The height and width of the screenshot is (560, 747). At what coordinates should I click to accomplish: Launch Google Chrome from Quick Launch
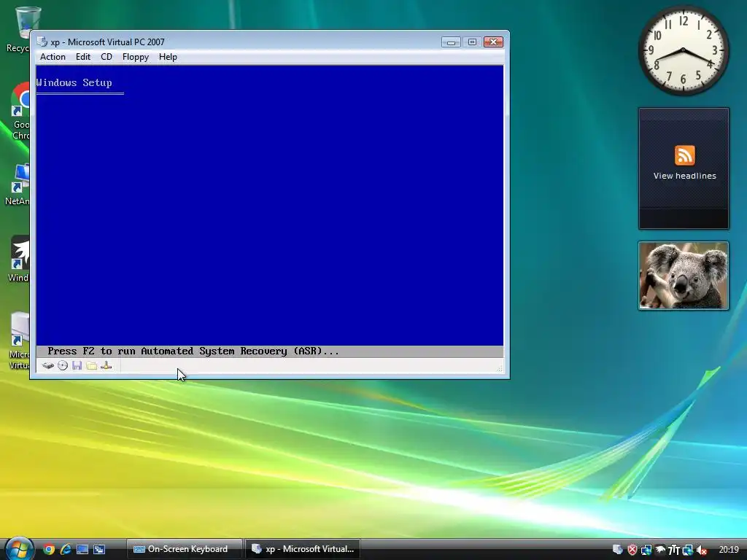click(x=49, y=550)
